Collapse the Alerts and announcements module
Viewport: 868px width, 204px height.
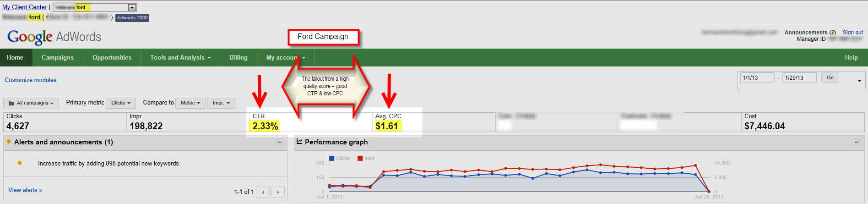279,142
